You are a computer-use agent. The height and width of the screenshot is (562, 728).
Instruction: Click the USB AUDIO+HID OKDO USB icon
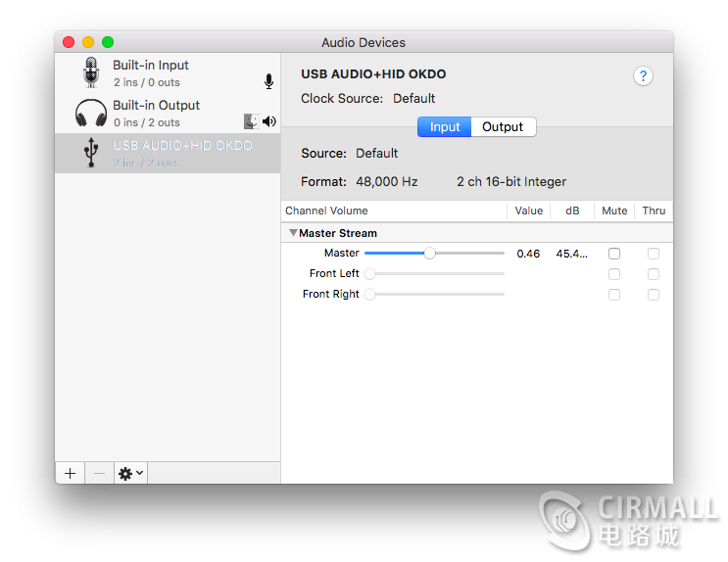pyautogui.click(x=91, y=153)
